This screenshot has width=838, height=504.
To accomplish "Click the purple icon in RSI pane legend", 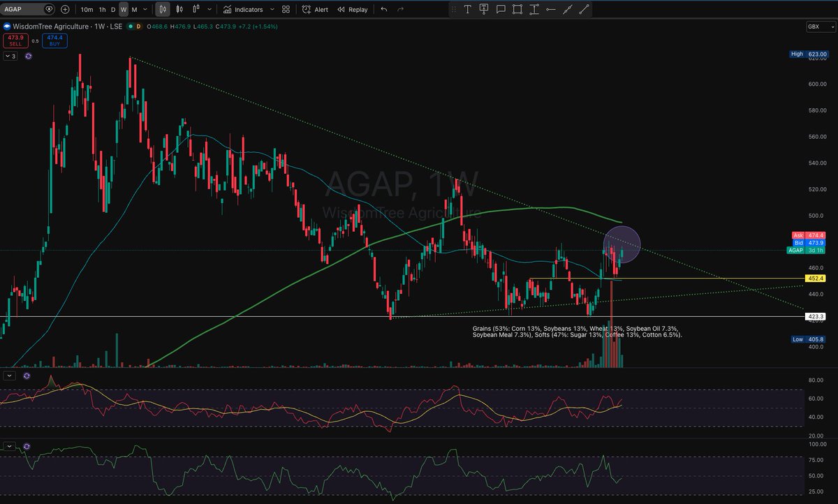I will coord(26,376).
